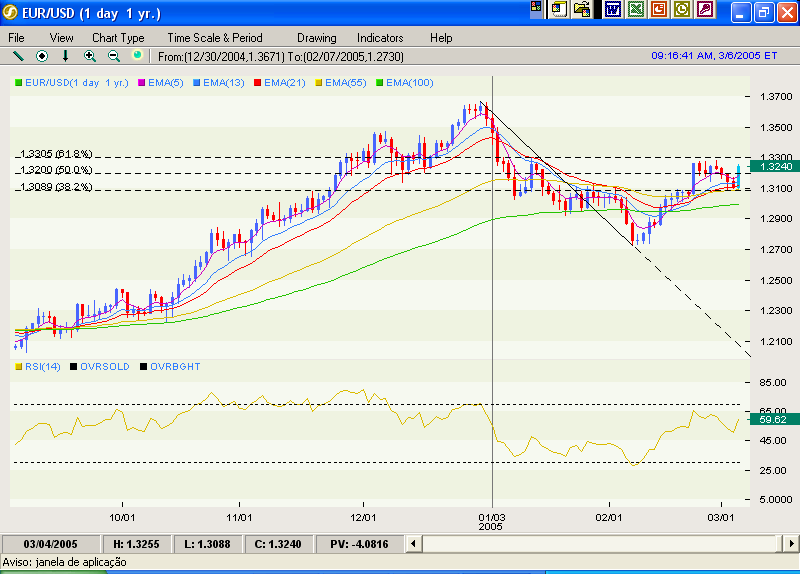Zoom in on the chart

point(90,56)
